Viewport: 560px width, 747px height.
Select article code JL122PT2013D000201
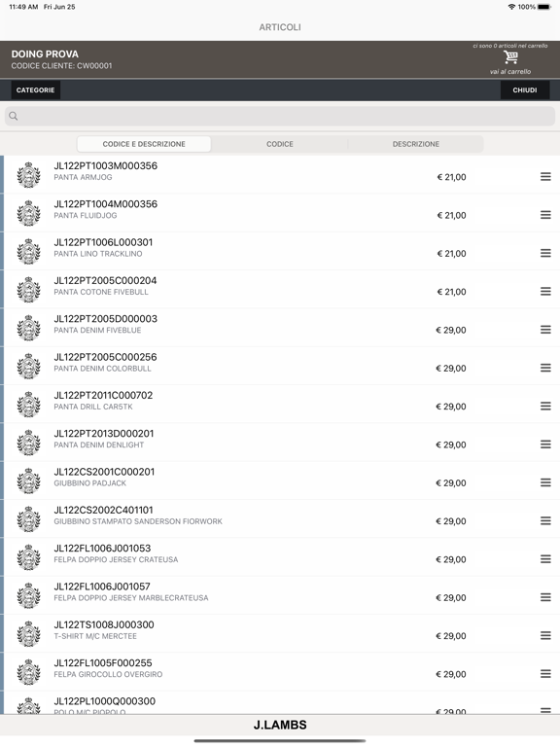coord(104,434)
